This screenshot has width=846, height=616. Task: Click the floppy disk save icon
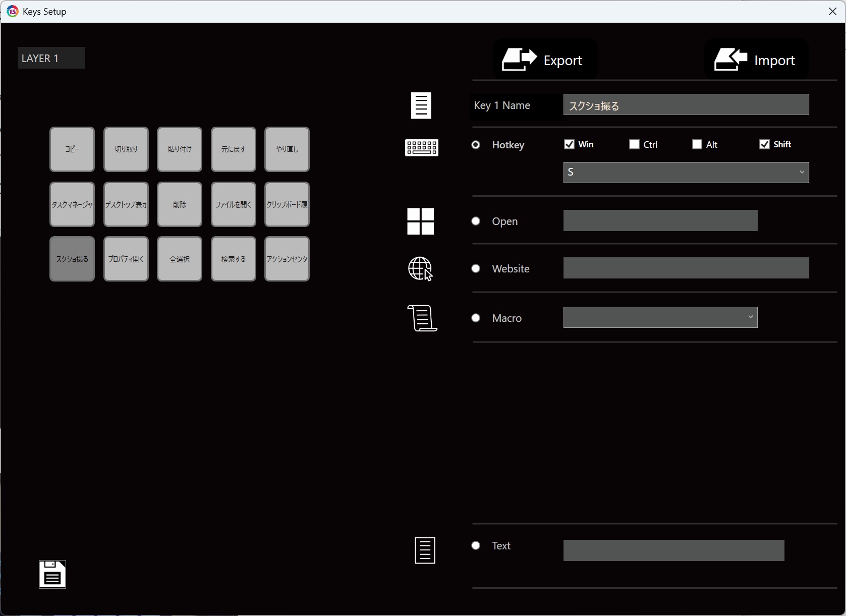(x=52, y=574)
